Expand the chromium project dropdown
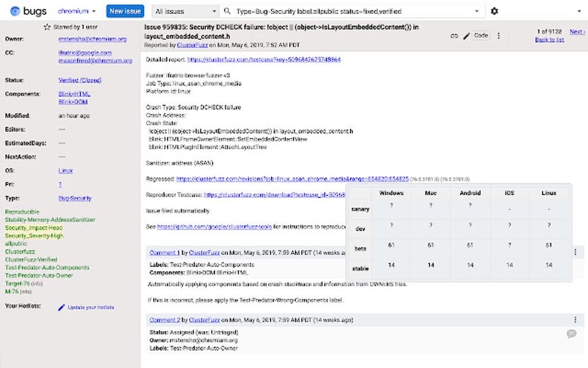The width and height of the screenshot is (588, 368). tap(93, 11)
